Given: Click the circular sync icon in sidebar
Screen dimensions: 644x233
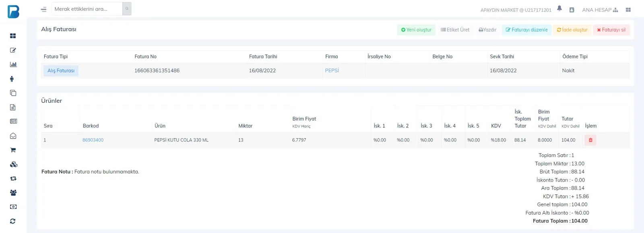Looking at the screenshot, I should click(13, 221).
